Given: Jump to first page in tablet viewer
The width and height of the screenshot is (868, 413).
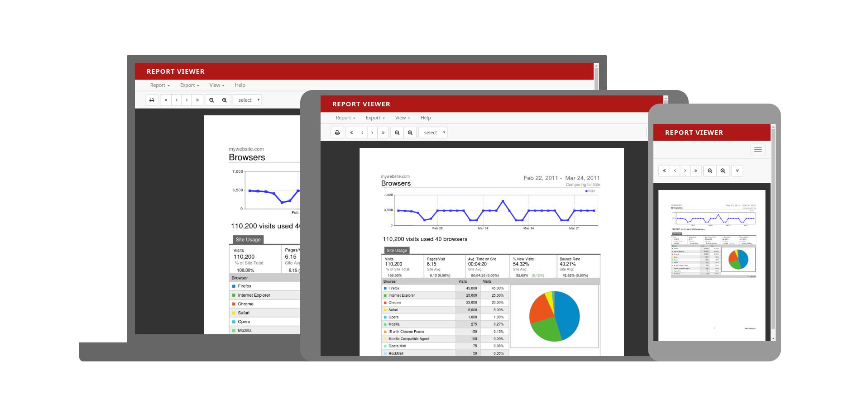Looking at the screenshot, I should (x=351, y=133).
